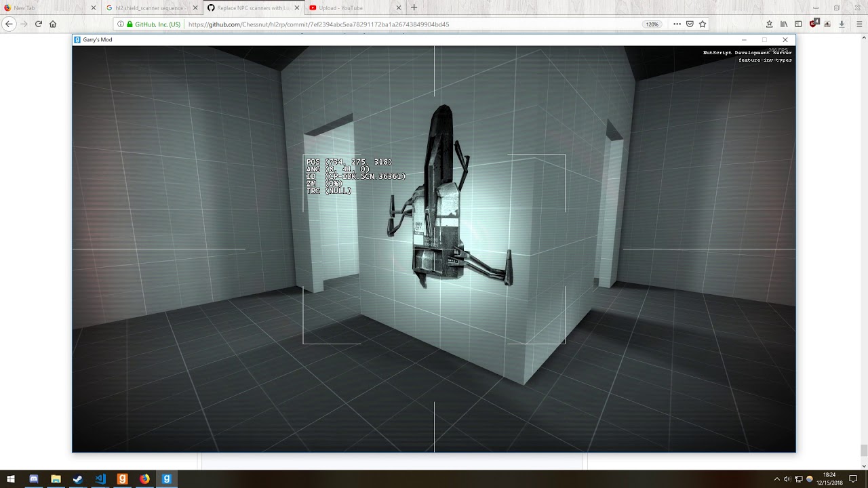Click the TRG (NULL) readout

click(329, 190)
